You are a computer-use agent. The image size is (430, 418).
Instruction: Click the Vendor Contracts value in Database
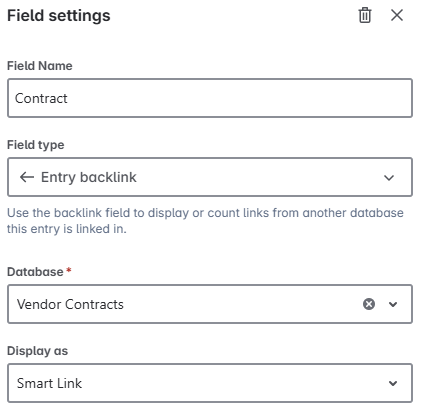point(70,304)
